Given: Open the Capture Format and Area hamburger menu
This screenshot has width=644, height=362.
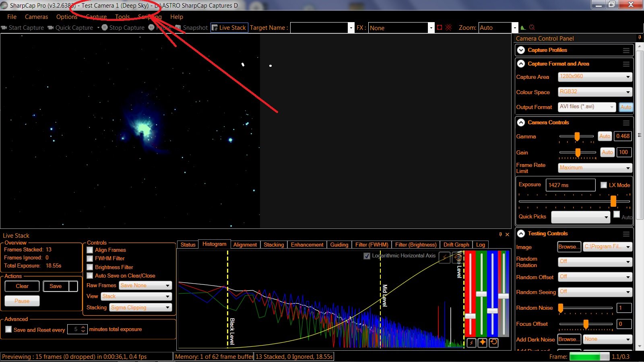Looking at the screenshot, I should click(626, 64).
